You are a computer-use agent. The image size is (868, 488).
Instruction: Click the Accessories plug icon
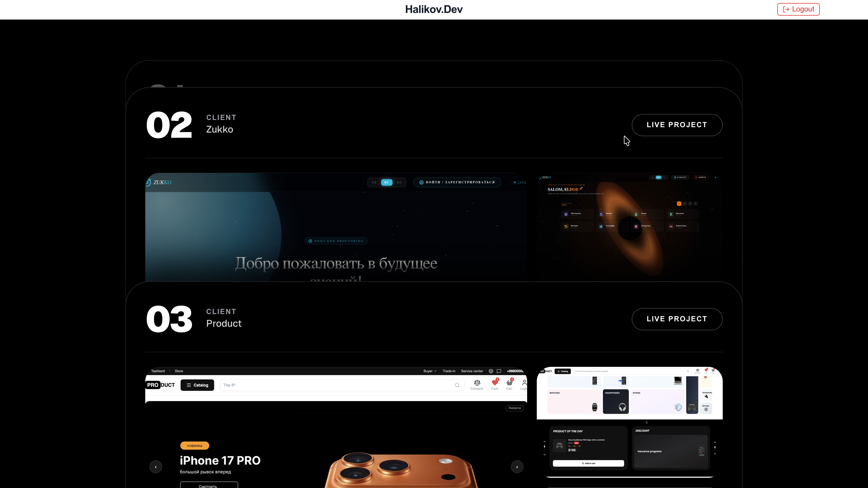706,397
